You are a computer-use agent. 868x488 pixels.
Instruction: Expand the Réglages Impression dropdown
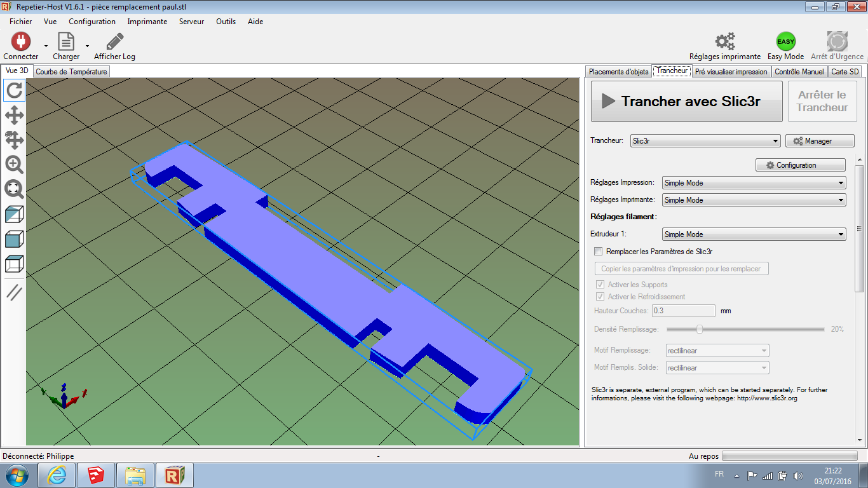754,183
